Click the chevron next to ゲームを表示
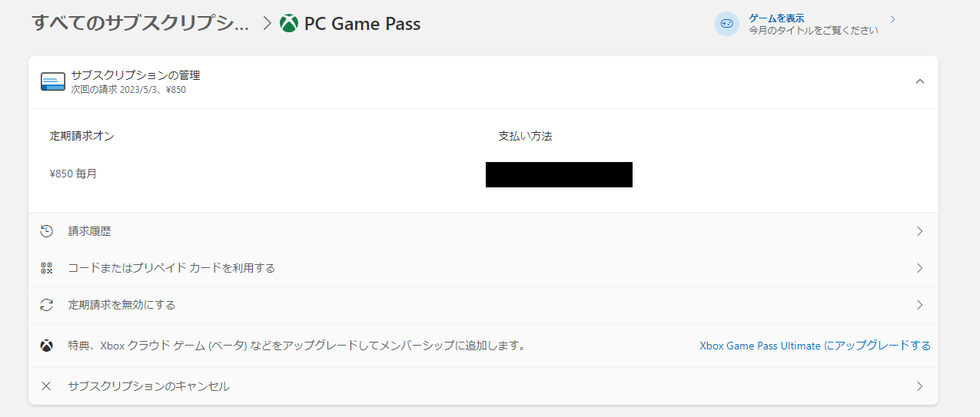Screen dimensions: 980x417 (x=893, y=19)
